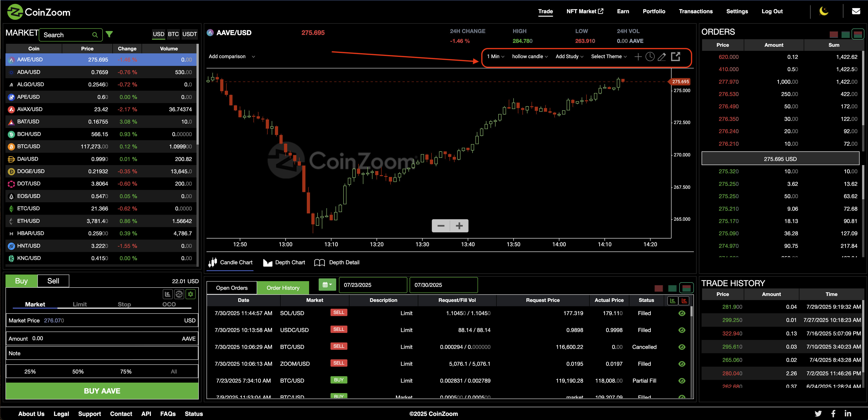This screenshot has width=868, height=420.
Task: Select 50% amount allocation
Action: (78, 371)
